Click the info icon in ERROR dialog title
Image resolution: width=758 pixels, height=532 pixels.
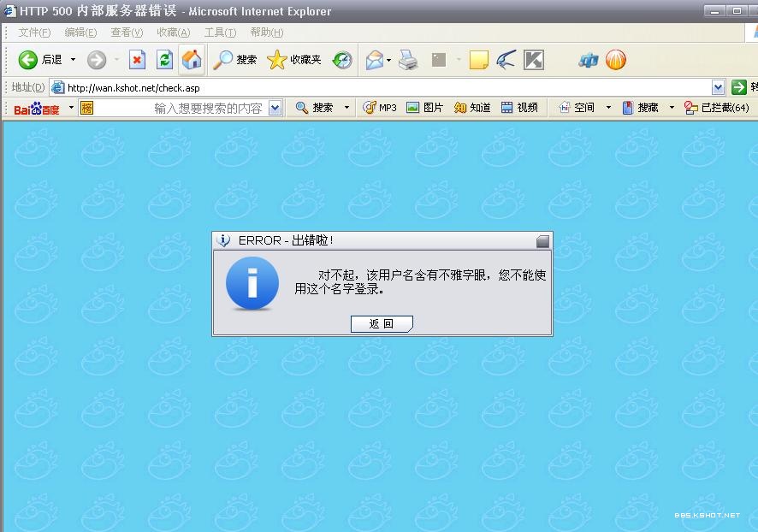[223, 240]
